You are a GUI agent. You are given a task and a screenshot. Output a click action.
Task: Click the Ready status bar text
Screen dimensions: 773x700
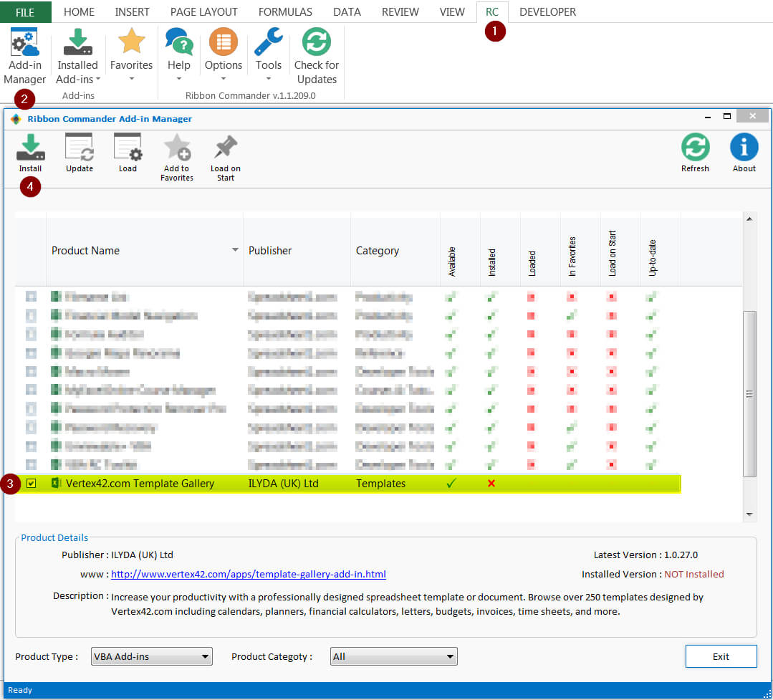(x=20, y=690)
